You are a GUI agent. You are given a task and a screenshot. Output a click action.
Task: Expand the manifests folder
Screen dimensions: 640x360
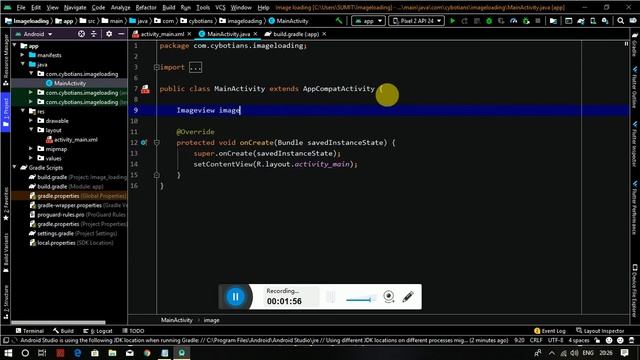pyautogui.click(x=23, y=55)
